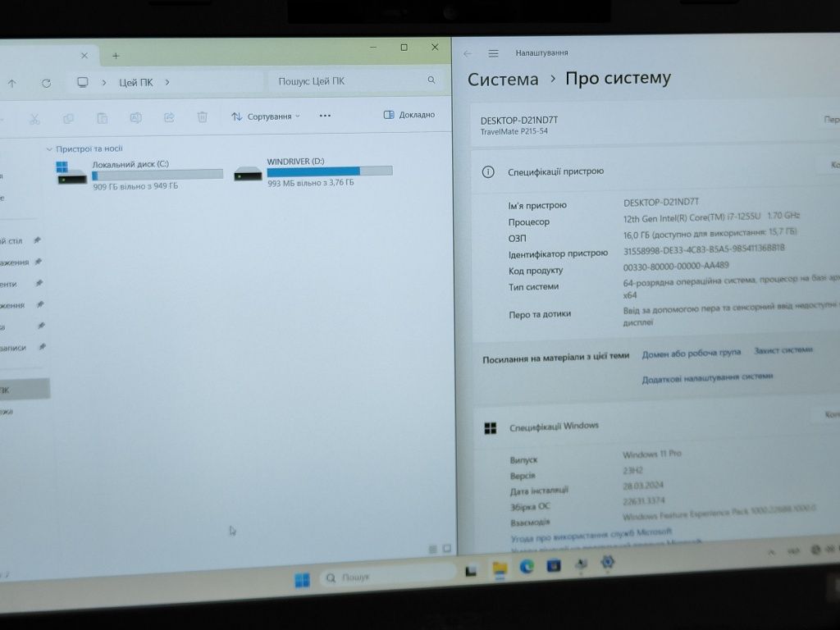Maximize the File Explorer window
The width and height of the screenshot is (840, 630).
click(x=404, y=47)
